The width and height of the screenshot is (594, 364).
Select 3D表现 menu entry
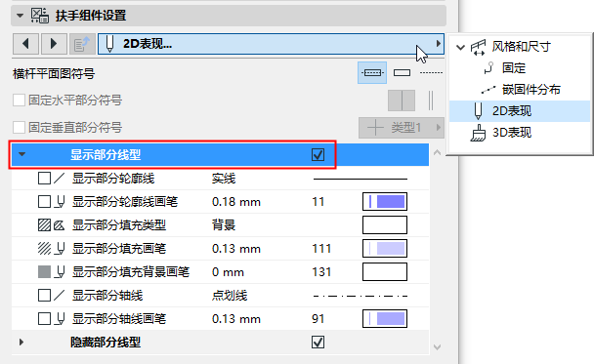(512, 133)
